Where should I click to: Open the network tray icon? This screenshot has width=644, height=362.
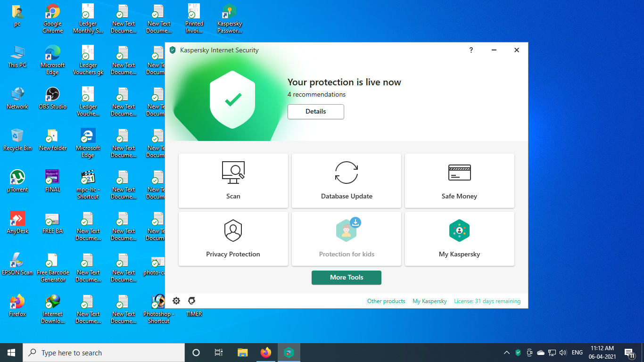pos(552,353)
